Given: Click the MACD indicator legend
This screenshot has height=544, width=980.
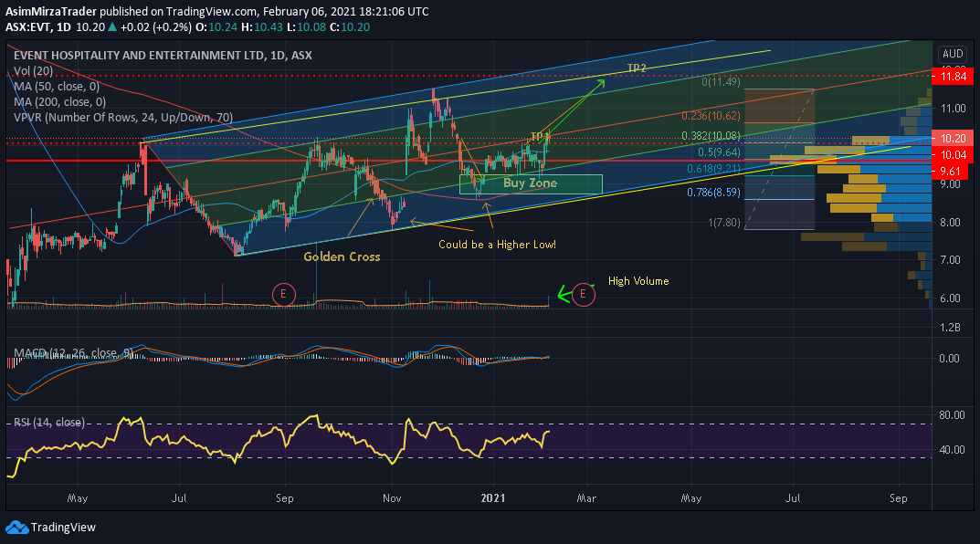Looking at the screenshot, I should click(74, 353).
